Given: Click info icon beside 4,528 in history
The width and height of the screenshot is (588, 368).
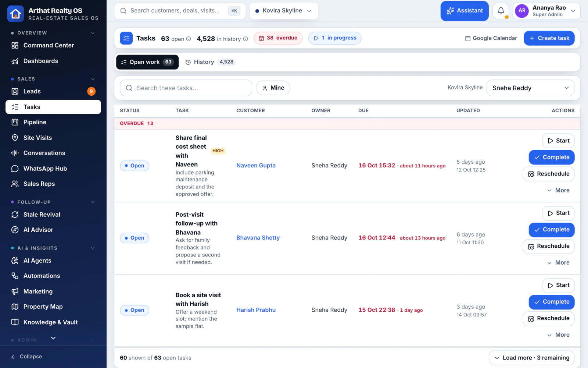Looking at the screenshot, I should 245,39.
